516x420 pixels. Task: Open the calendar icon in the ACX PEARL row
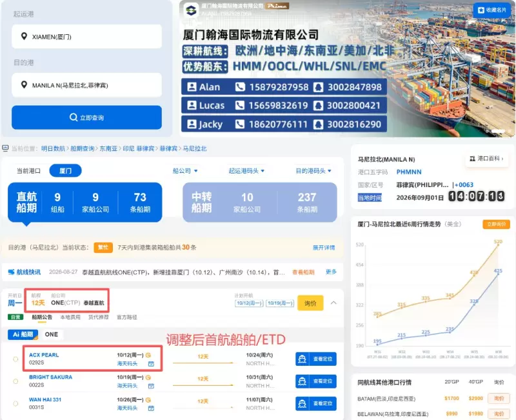(151, 364)
